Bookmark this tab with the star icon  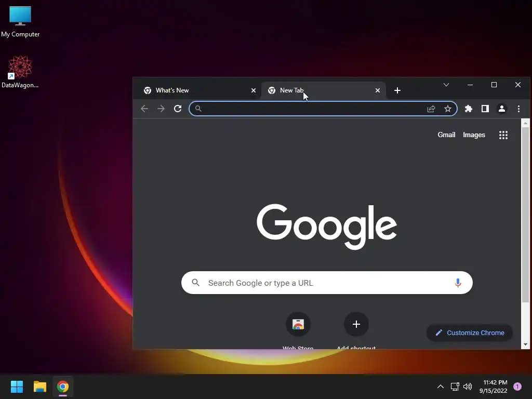(448, 109)
